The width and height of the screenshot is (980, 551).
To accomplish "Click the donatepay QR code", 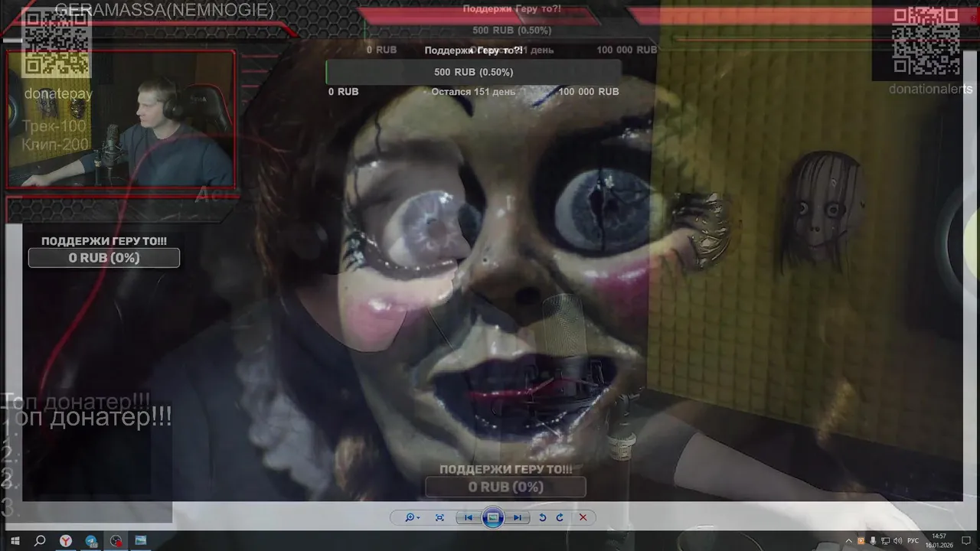I will (56, 42).
